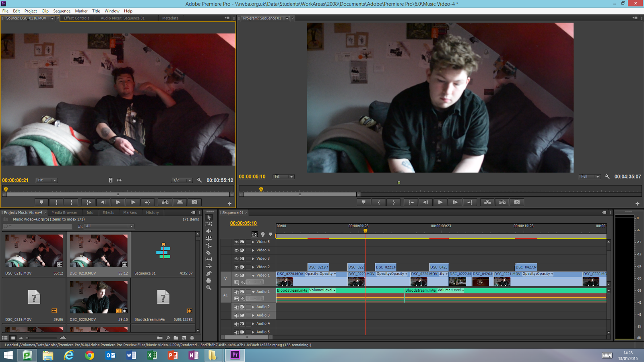644x362 pixels.
Task: Open Premiere Pro in Windows taskbar
Action: (x=235, y=355)
